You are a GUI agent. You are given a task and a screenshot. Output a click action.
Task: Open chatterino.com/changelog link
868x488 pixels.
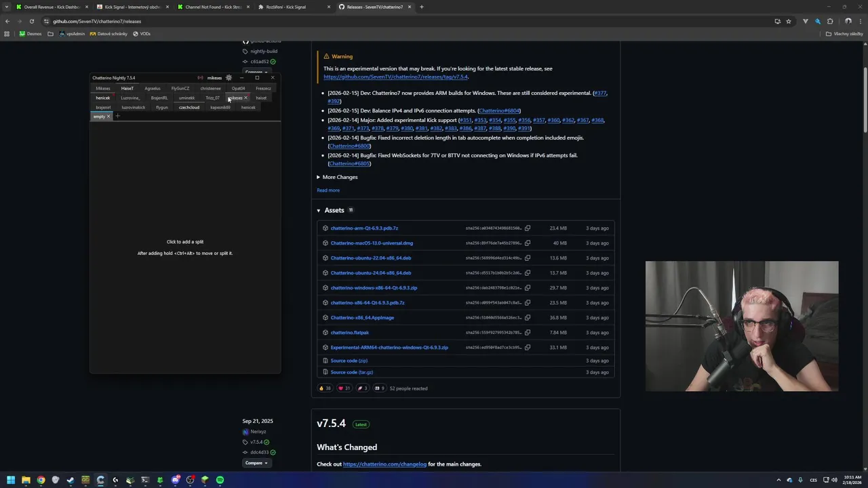point(384,464)
